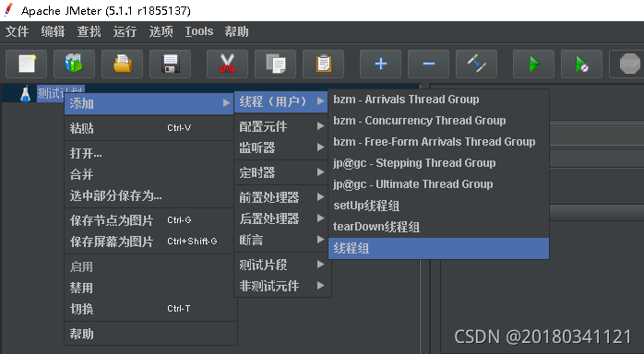Open the 文件 menu
This screenshot has width=644, height=354.
click(x=17, y=31)
